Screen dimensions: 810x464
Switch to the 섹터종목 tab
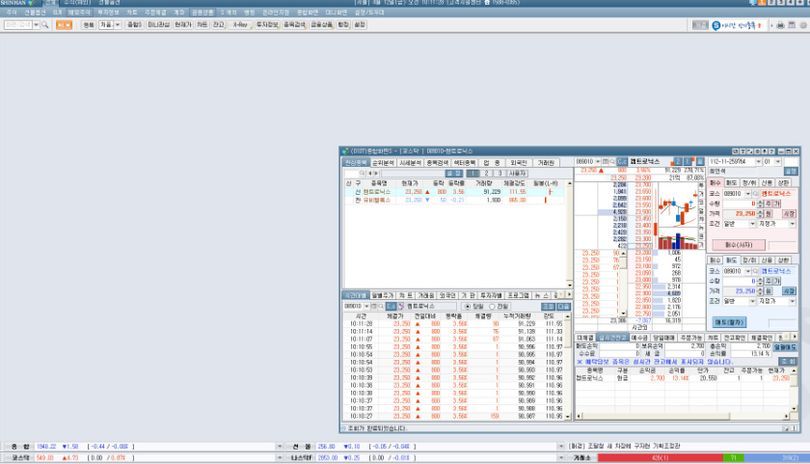(x=465, y=163)
